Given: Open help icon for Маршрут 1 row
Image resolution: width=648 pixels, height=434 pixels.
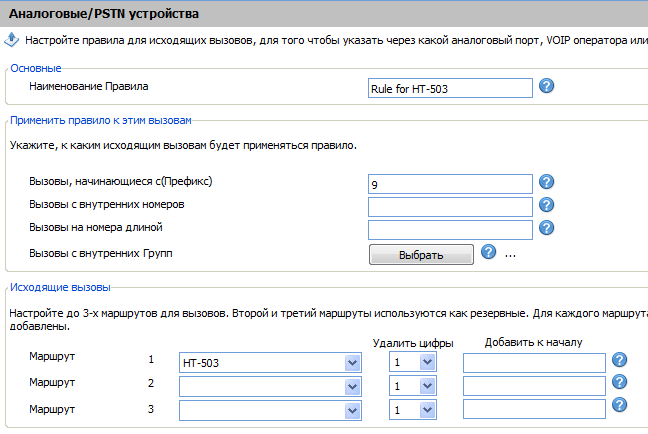Looking at the screenshot, I should coord(619,360).
